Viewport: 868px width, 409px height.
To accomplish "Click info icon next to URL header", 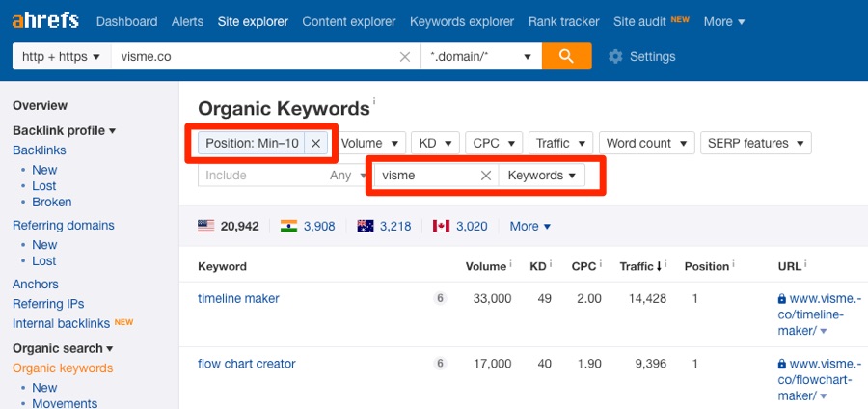I will [806, 263].
